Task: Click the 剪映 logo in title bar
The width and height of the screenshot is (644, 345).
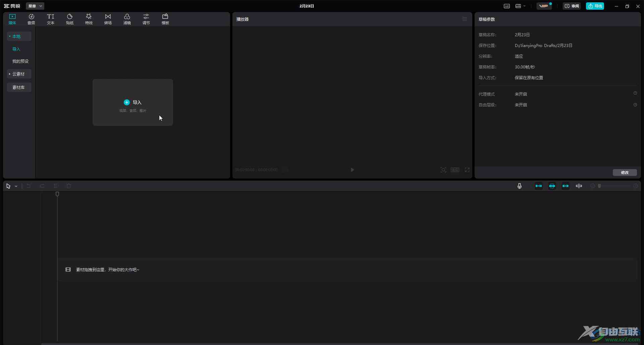Action: [x=12, y=6]
